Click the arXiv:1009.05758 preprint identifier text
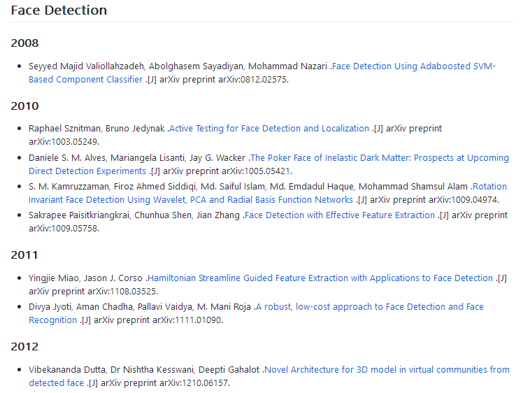 [x=64, y=228]
